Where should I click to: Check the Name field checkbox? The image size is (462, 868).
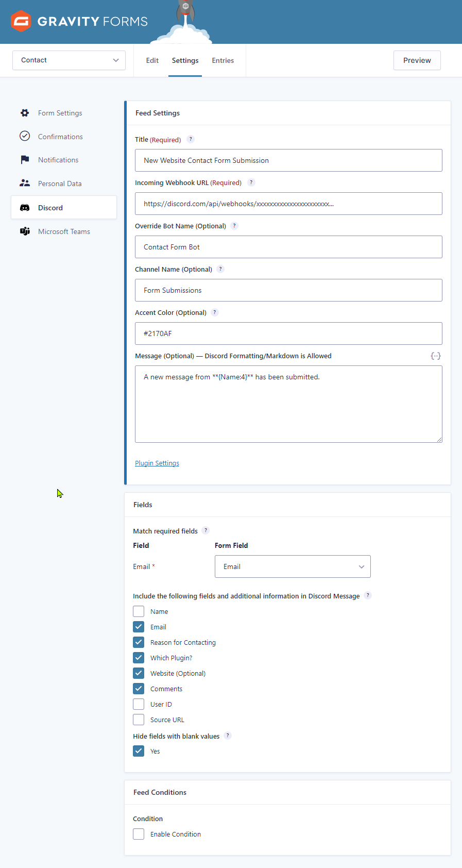[x=139, y=611]
